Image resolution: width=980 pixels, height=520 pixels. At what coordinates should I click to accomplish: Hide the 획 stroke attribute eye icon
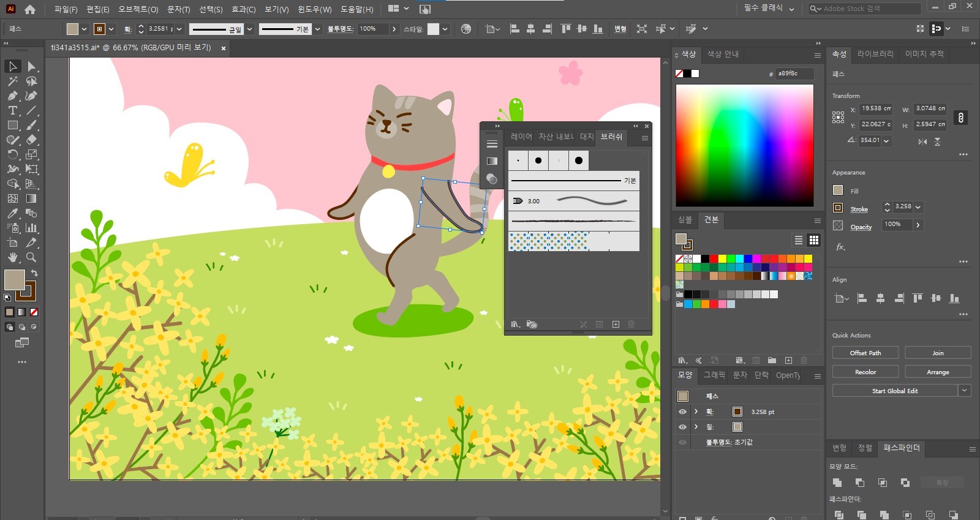click(682, 412)
